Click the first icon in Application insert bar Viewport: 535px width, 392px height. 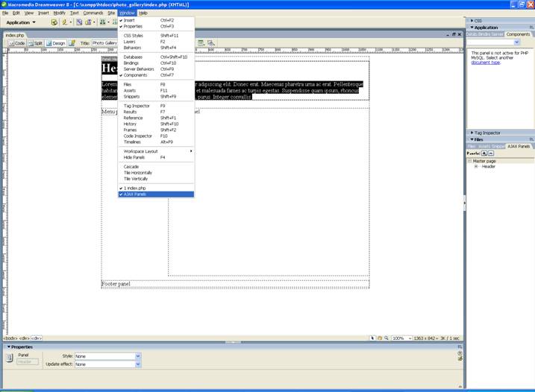point(54,22)
